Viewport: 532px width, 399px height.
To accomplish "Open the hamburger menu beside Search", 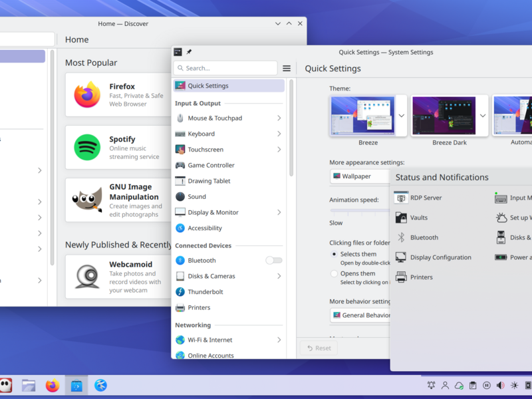I will [x=287, y=68].
